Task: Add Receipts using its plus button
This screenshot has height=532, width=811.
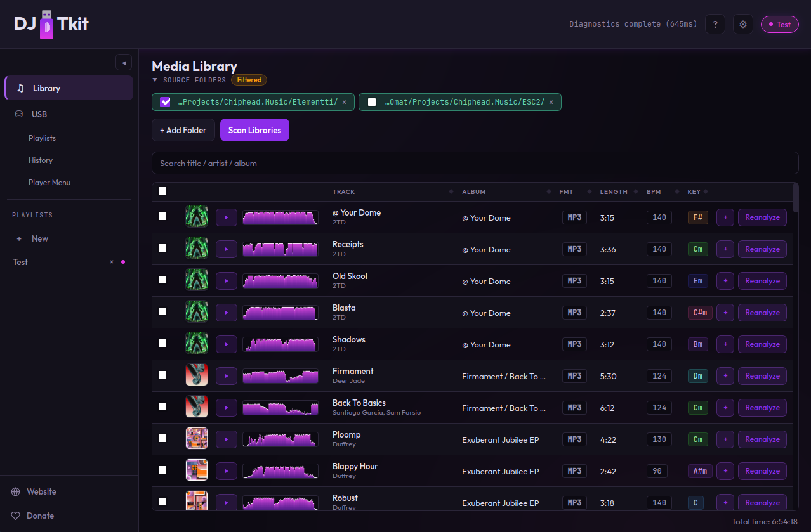Action: click(725, 249)
